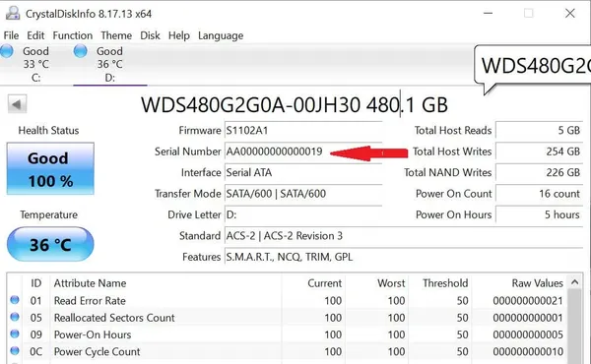
Task: Select the Reallocated Sectors Count attribute row
Action: coord(288,318)
